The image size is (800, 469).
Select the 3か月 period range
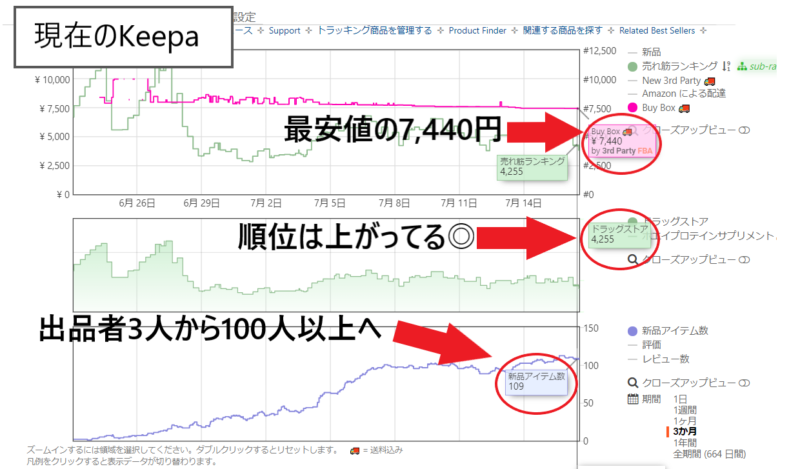click(685, 432)
